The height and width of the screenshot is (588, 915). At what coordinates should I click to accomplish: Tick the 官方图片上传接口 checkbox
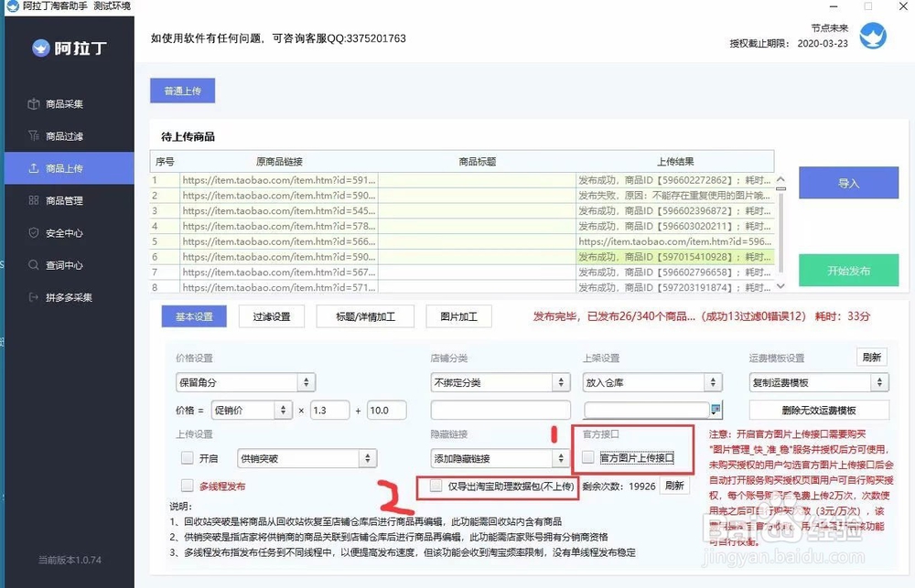[x=588, y=457]
